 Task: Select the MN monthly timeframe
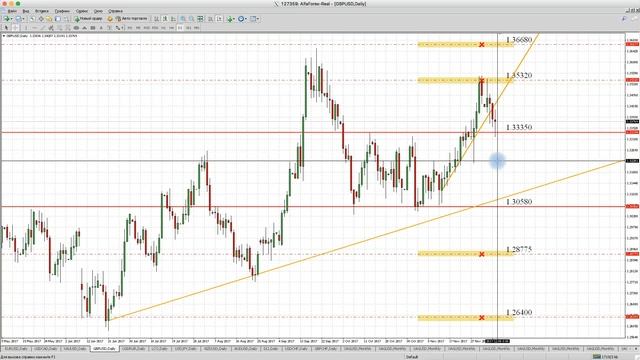coord(196,28)
